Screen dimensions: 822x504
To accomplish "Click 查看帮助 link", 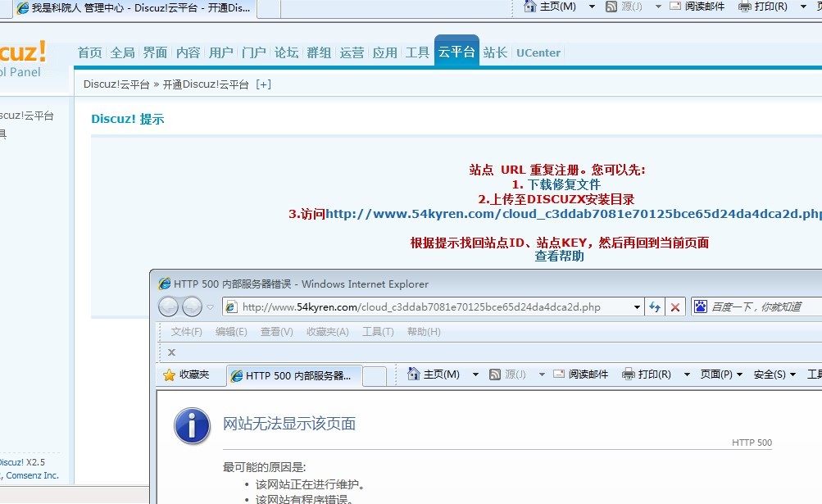I will [560, 256].
